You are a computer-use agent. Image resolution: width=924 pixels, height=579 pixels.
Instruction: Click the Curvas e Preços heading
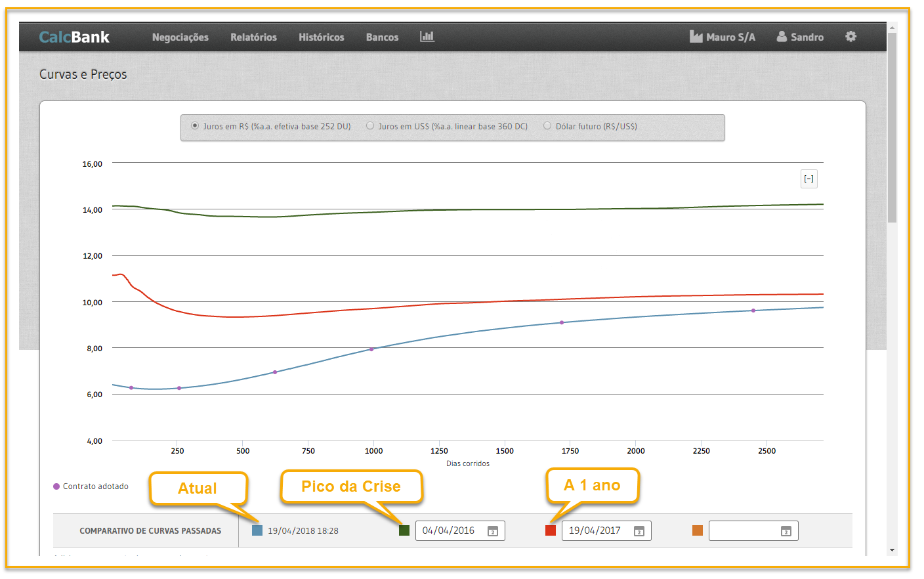pos(83,74)
